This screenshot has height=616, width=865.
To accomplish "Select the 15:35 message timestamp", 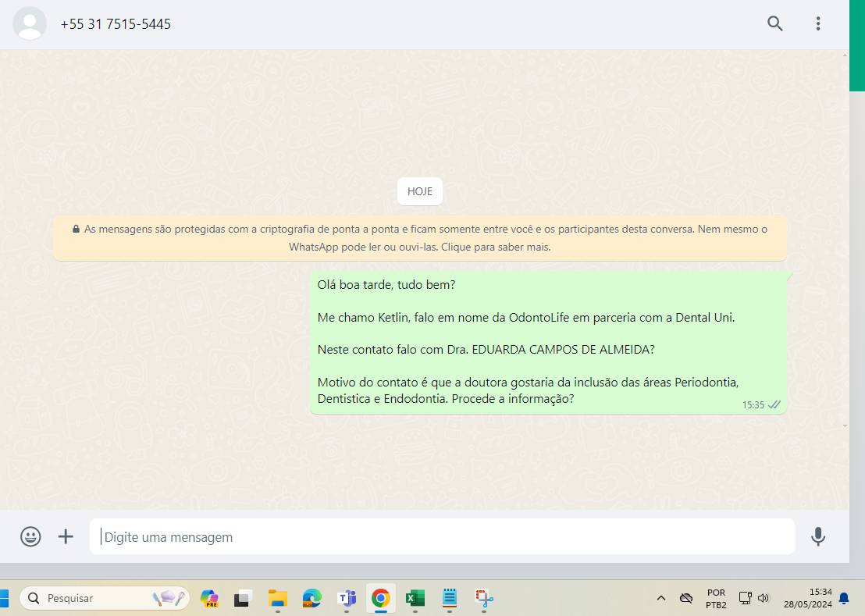I will 753,404.
